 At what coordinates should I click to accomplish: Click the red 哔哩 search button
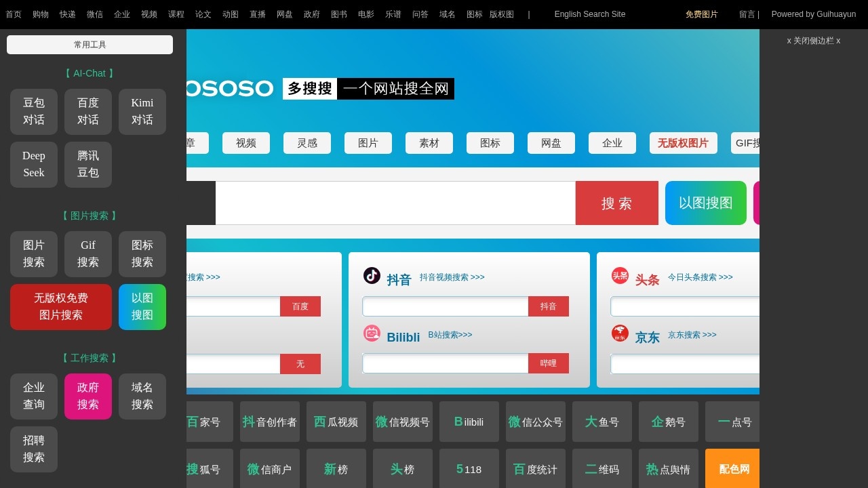click(x=549, y=363)
